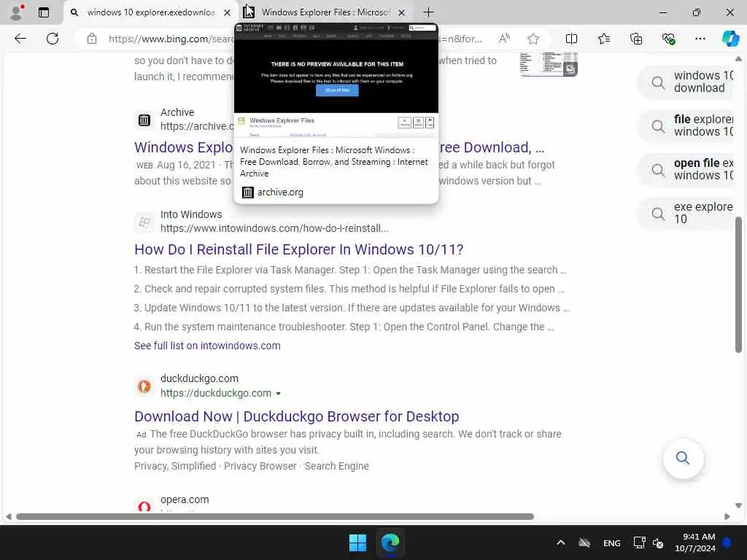Image resolution: width=747 pixels, height=560 pixels.
Task: Open See full list on intowindows.com
Action: (x=207, y=346)
